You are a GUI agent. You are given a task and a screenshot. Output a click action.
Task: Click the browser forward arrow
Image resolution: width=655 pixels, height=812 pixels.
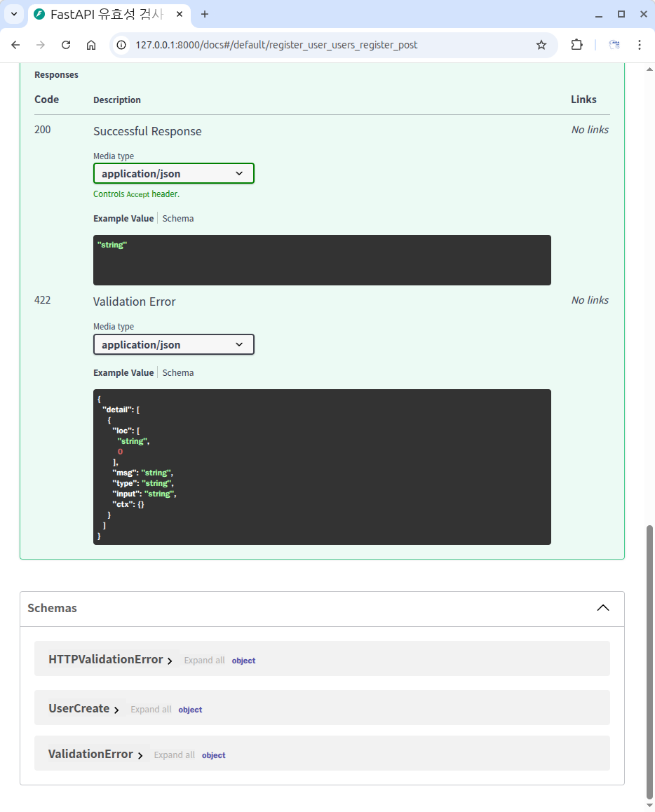(x=41, y=45)
